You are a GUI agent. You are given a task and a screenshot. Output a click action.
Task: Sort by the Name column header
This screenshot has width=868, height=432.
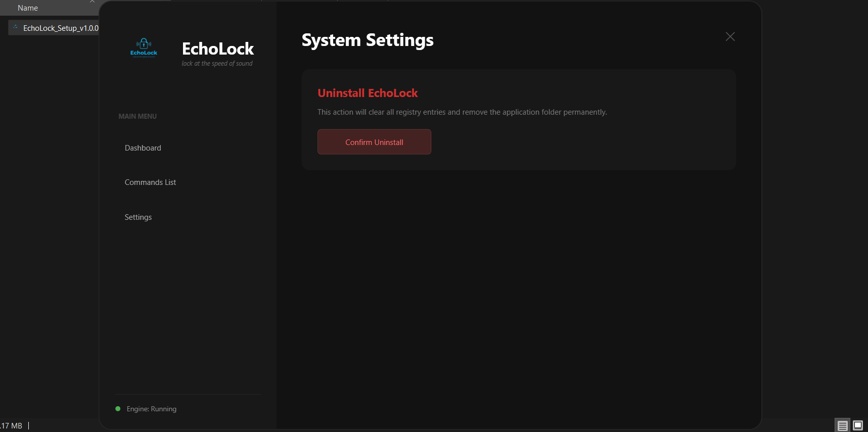coord(28,8)
